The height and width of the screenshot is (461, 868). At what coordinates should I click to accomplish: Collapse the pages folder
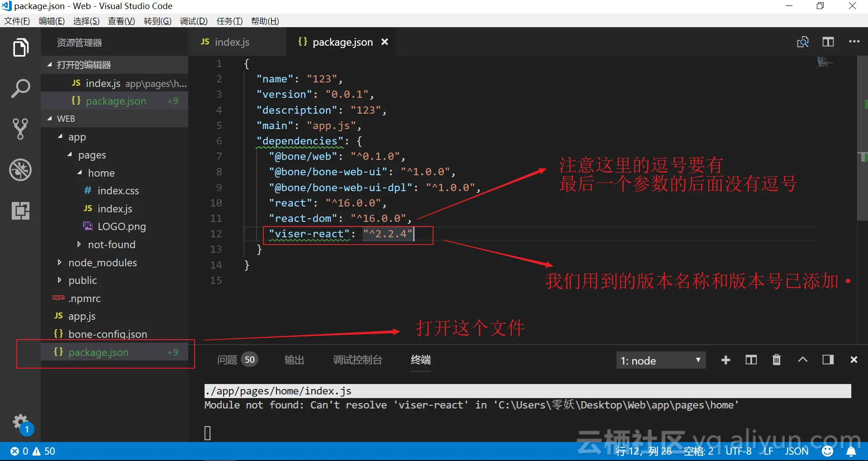70,154
